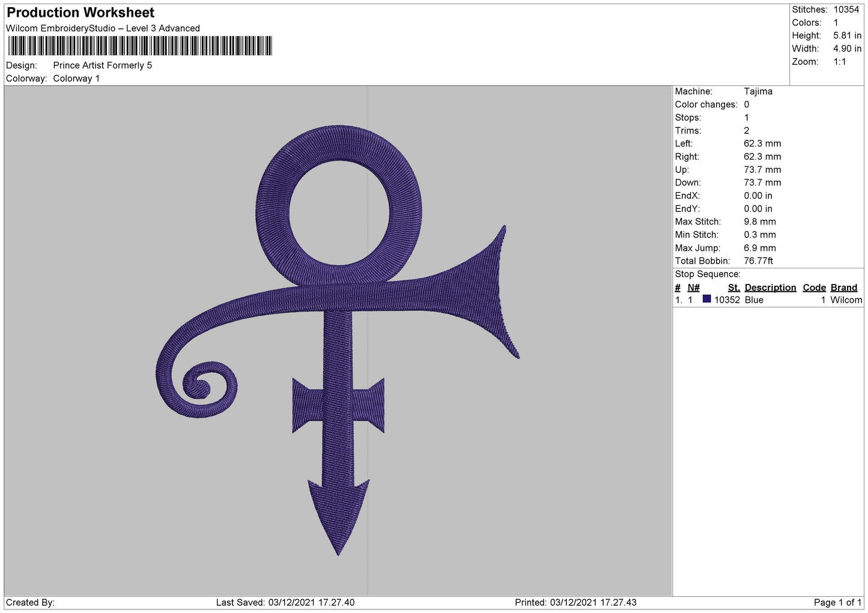
Task: Click the EndX value '0.00 in'
Action: (758, 196)
